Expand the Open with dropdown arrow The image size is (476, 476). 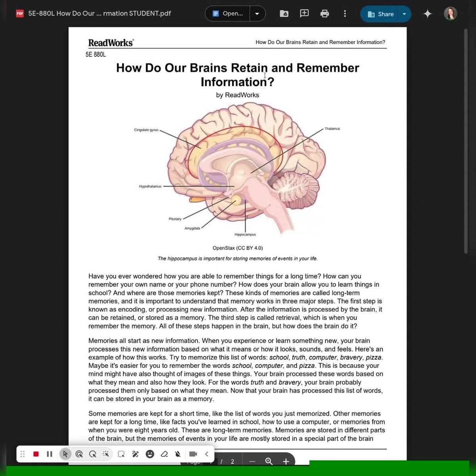tap(257, 13)
